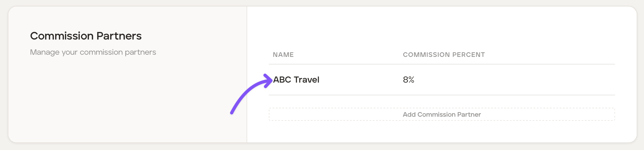Screen dimensions: 644x150
Task: Click the Add Commission Partner button
Action: (x=442, y=115)
